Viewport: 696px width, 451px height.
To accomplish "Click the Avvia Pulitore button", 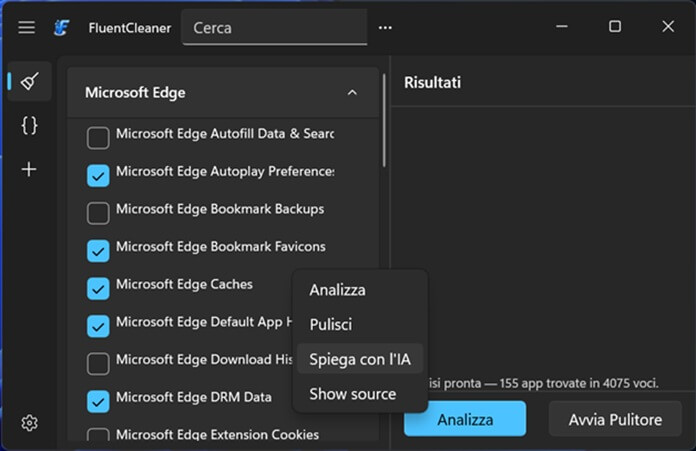I will 615,419.
